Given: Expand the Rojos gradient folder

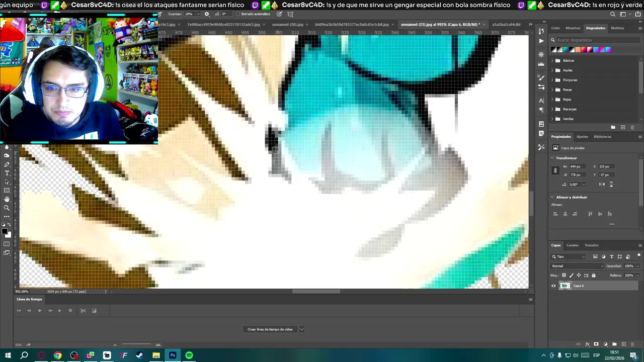Looking at the screenshot, I should [x=552, y=100].
